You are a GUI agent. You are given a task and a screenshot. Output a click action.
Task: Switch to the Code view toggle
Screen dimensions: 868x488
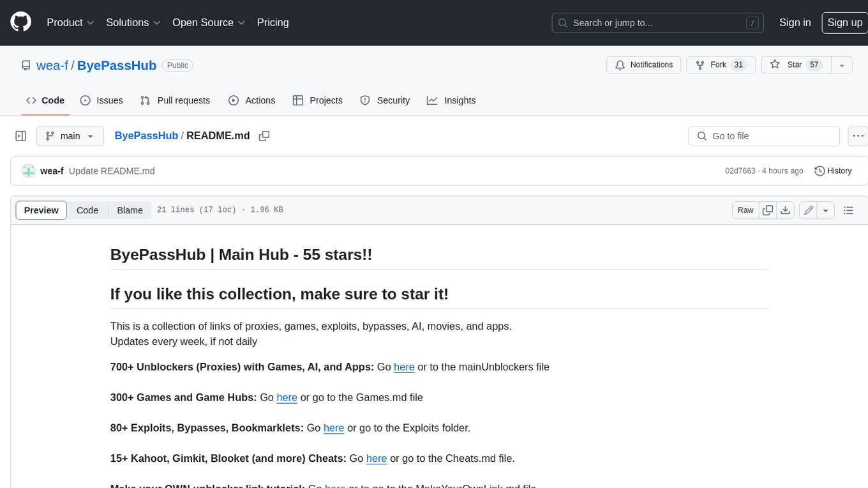click(87, 210)
